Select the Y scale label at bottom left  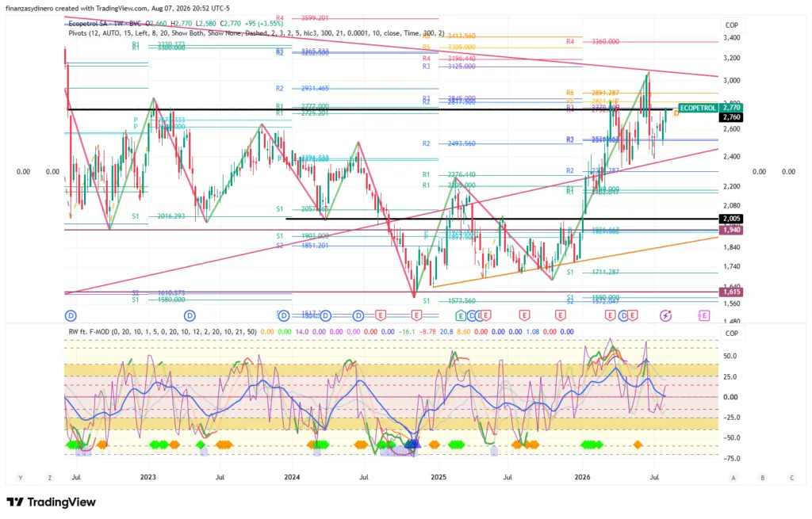(x=21, y=478)
